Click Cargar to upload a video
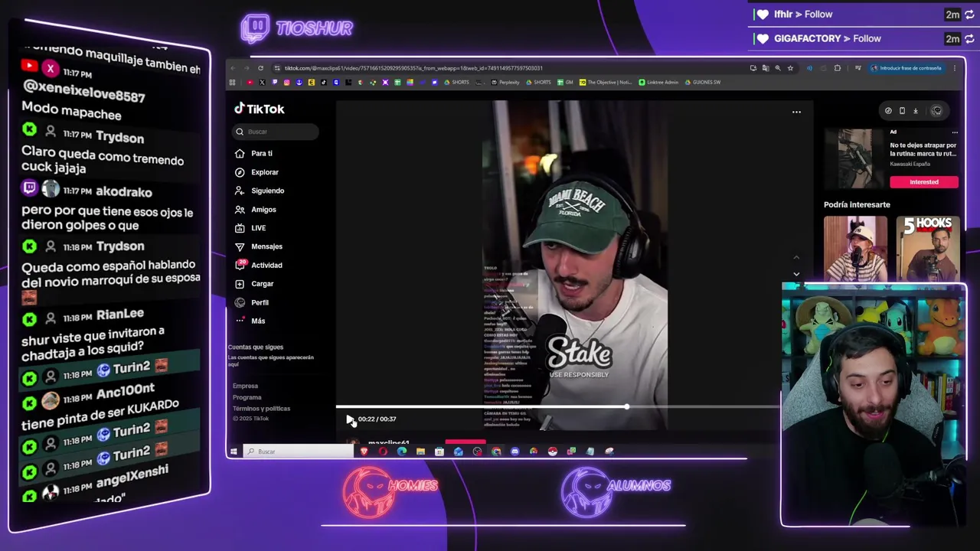Image resolution: width=980 pixels, height=551 pixels. [262, 284]
